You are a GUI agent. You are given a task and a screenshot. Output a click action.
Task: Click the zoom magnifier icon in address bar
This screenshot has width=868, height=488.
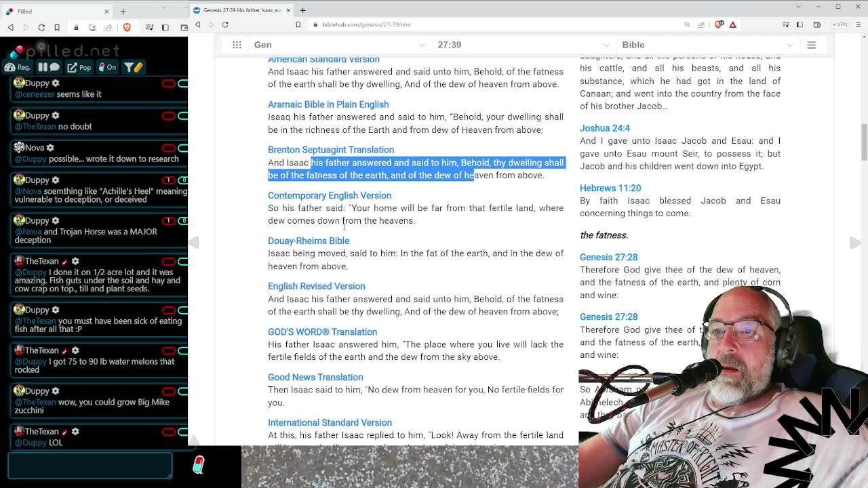click(x=688, y=24)
